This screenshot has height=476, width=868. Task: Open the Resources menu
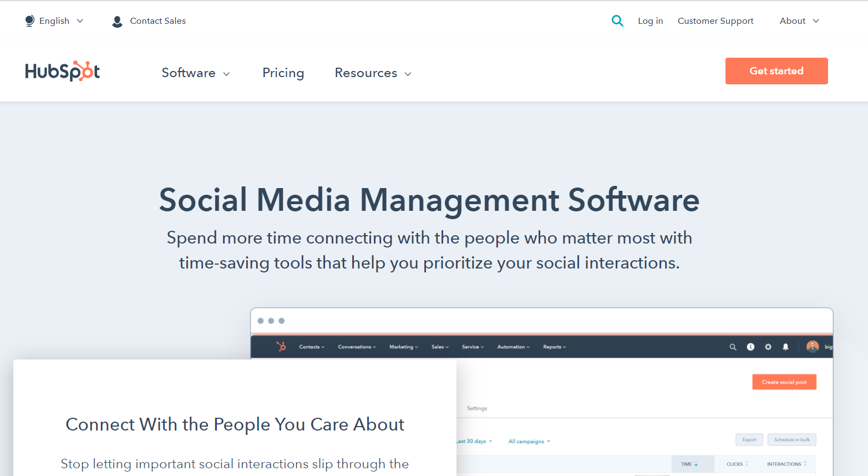pyautogui.click(x=373, y=73)
